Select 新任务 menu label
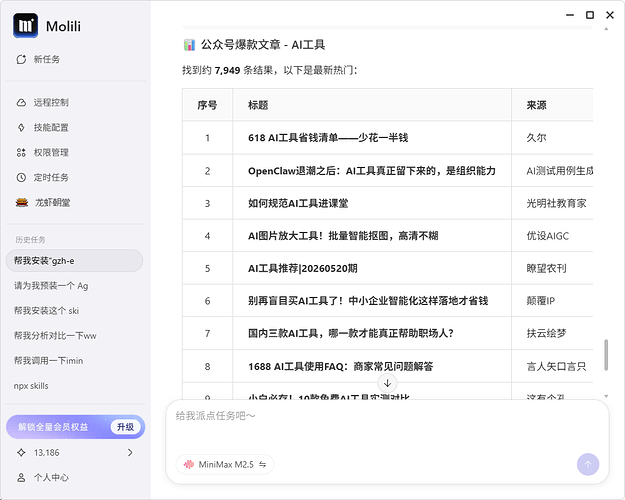625x500 pixels. 47,59
